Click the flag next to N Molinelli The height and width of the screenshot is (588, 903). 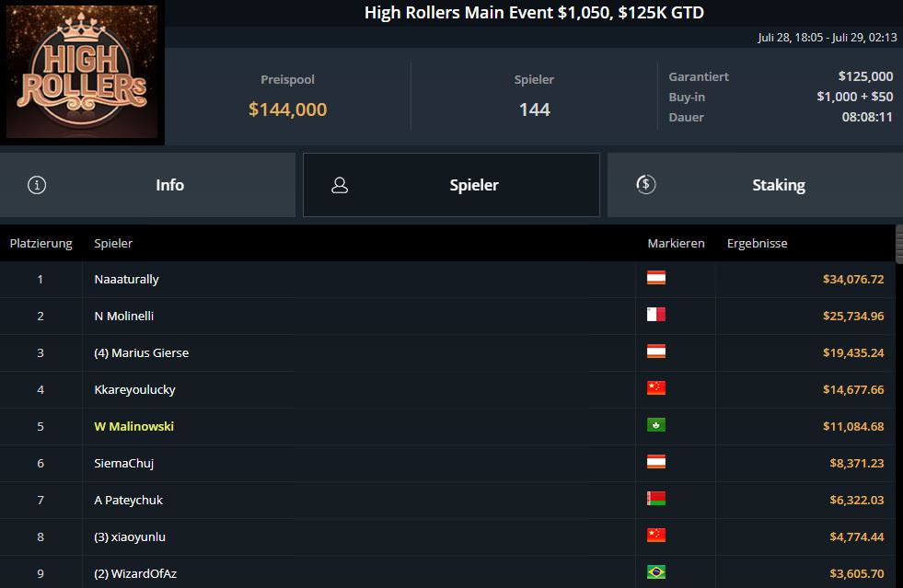coord(655,315)
